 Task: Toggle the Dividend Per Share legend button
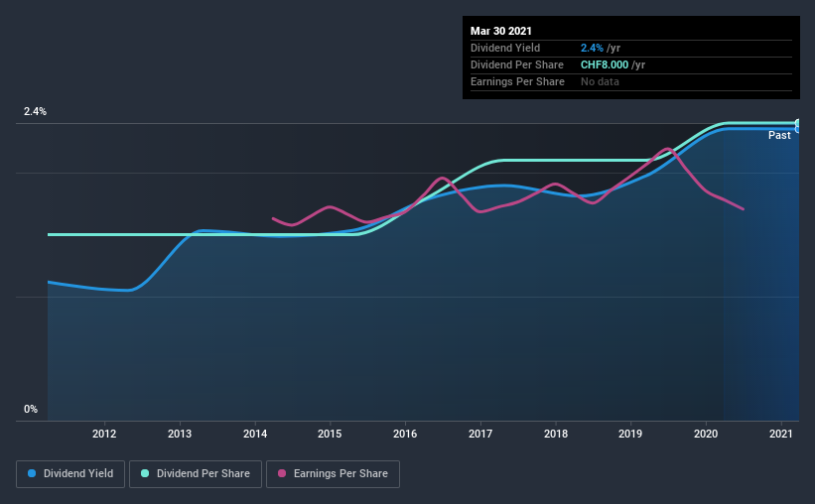(x=196, y=474)
